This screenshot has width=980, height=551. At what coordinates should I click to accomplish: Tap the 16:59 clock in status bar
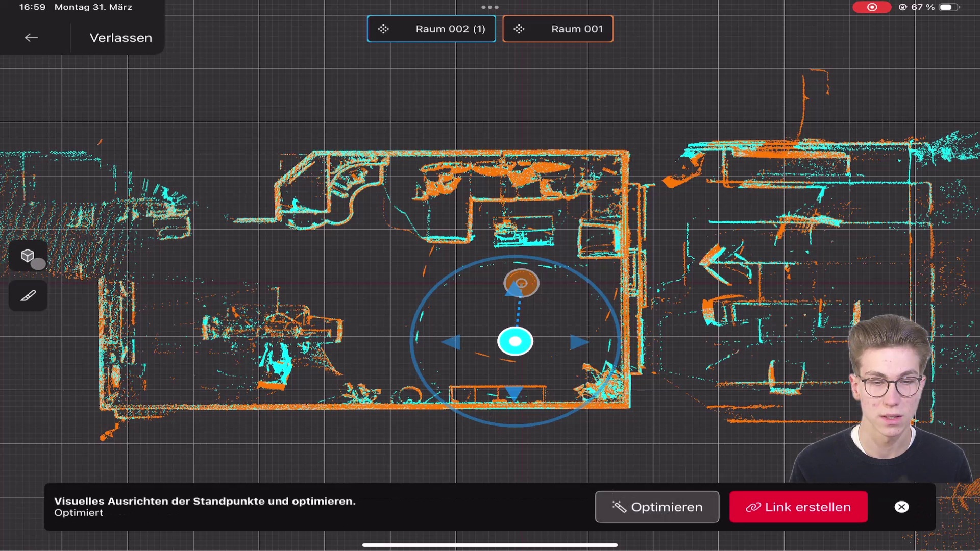pos(32,7)
